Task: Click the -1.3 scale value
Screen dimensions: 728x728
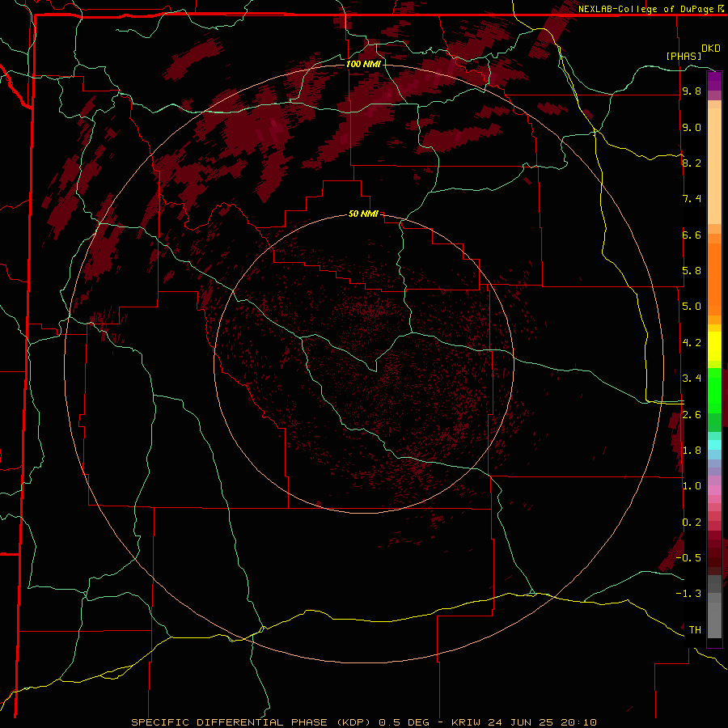Action: (x=688, y=594)
